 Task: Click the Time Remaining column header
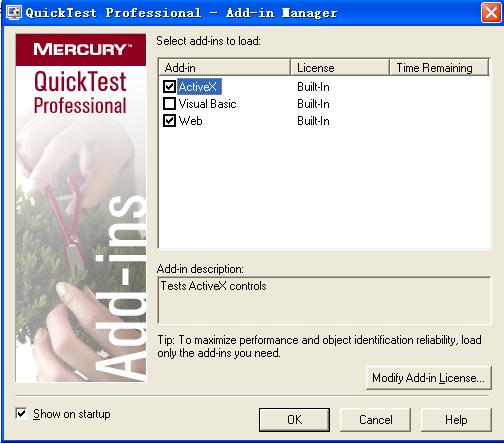[439, 68]
